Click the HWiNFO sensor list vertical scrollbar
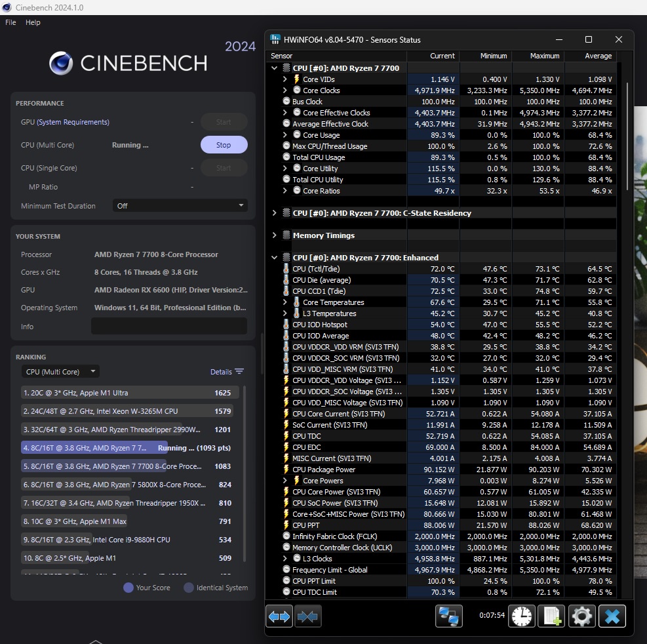647x644 pixels. coord(627,136)
